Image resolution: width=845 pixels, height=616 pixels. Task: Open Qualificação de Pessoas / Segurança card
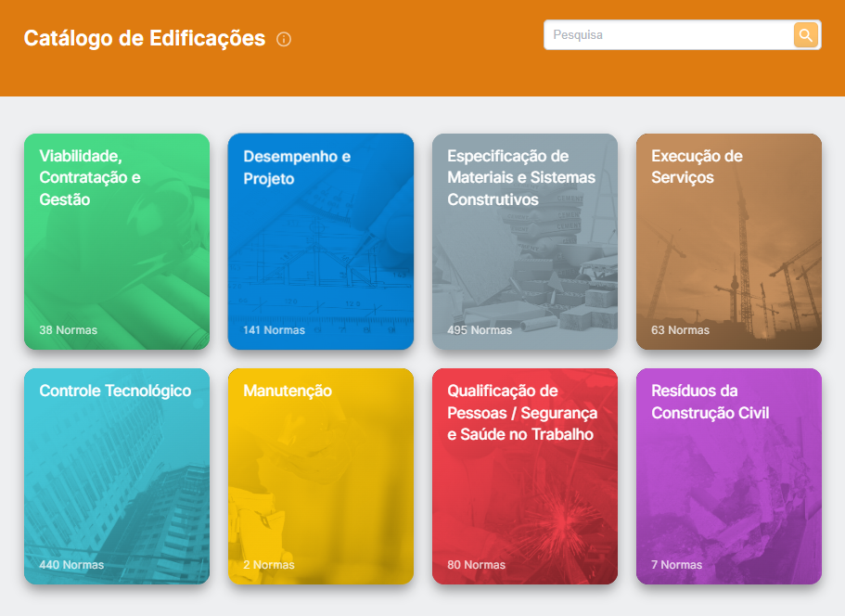[x=525, y=477]
